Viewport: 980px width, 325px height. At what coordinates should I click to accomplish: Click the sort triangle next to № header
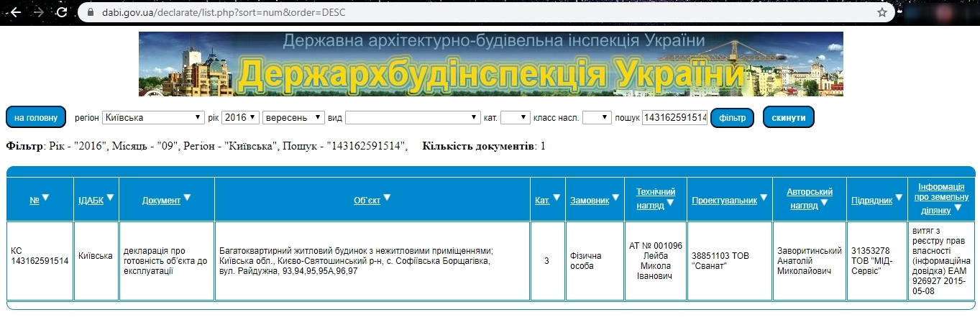click(46, 198)
